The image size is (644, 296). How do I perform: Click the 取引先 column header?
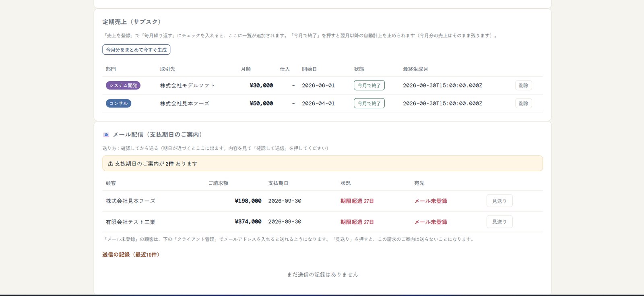coord(167,69)
